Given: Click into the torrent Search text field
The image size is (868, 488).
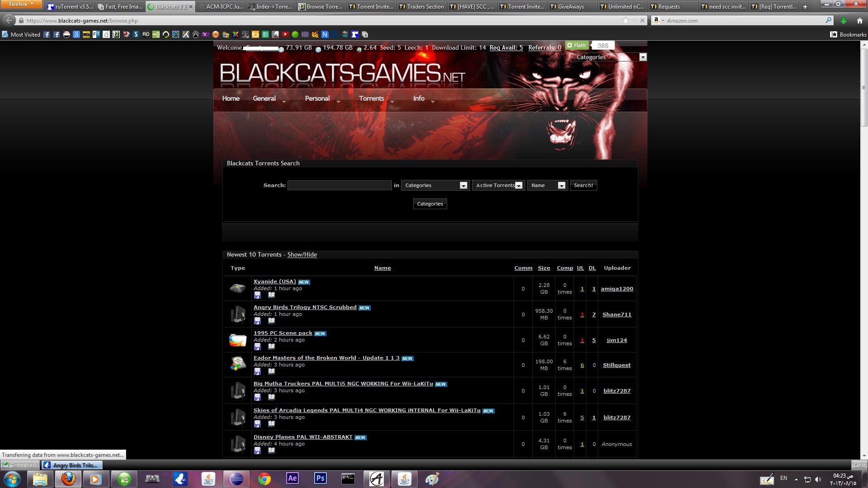Looking at the screenshot, I should point(340,185).
